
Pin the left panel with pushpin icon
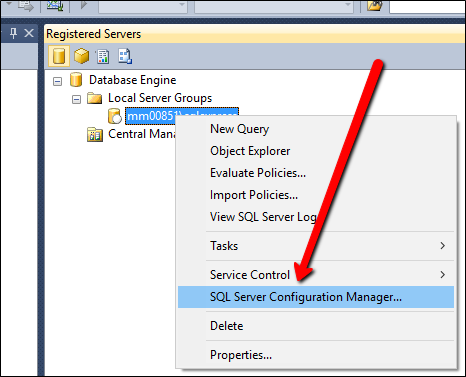[13, 33]
